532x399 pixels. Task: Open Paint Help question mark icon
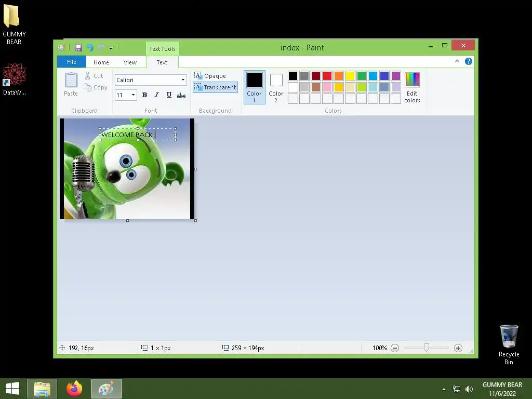pyautogui.click(x=469, y=61)
